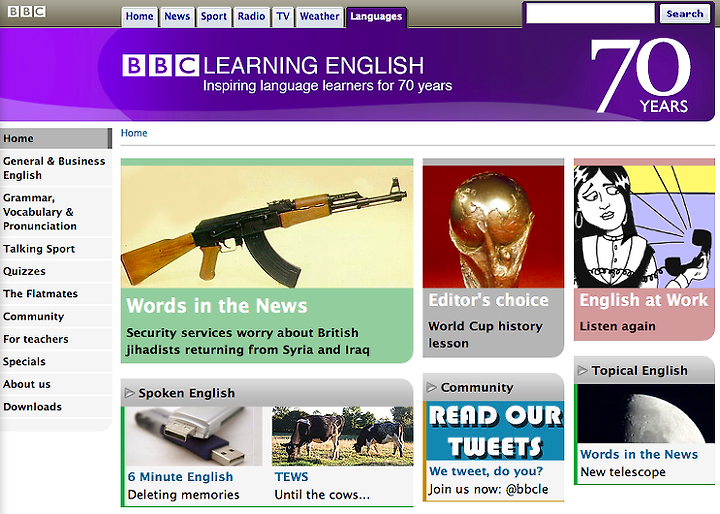720x514 pixels.
Task: Open the English at Work heading
Action: point(644,300)
